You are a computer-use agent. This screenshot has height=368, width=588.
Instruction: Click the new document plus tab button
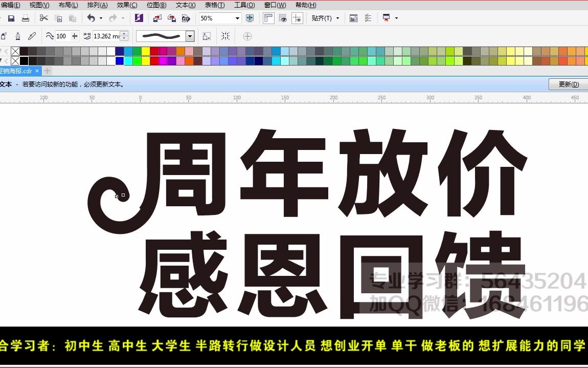pyautogui.click(x=47, y=71)
